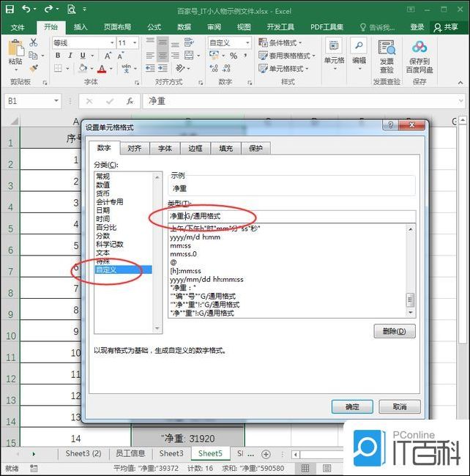The image size is (470, 476).
Task: Collapse the ribbon with the chevron
Action: click(460, 82)
